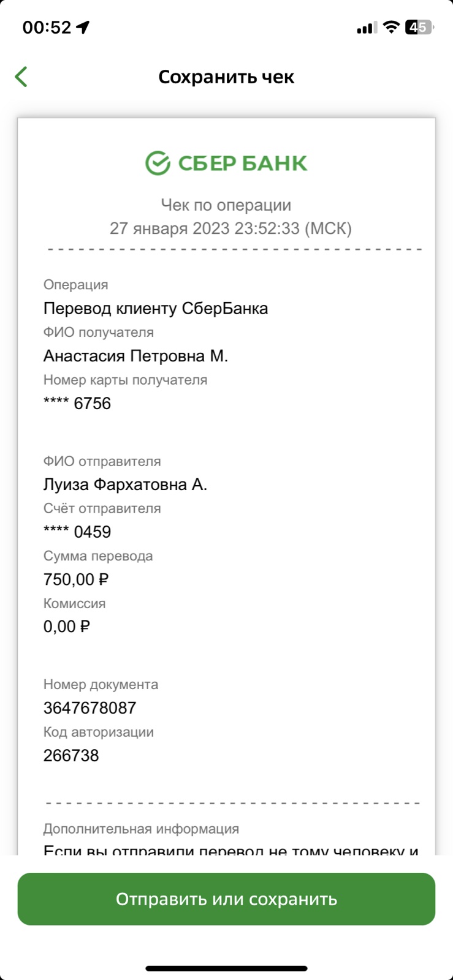Tap recipient name Анастасия Петровна М.
Image resolution: width=453 pixels, height=980 pixels.
[135, 356]
